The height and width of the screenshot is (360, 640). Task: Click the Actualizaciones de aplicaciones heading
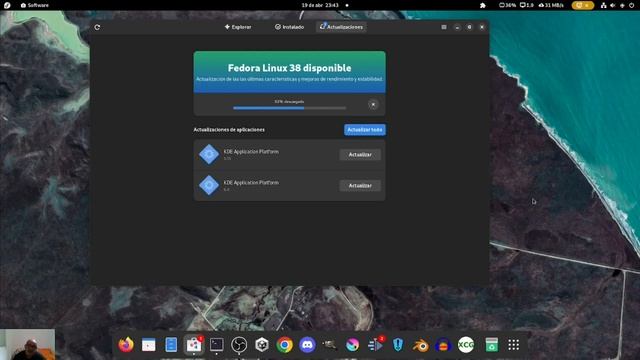(229, 130)
